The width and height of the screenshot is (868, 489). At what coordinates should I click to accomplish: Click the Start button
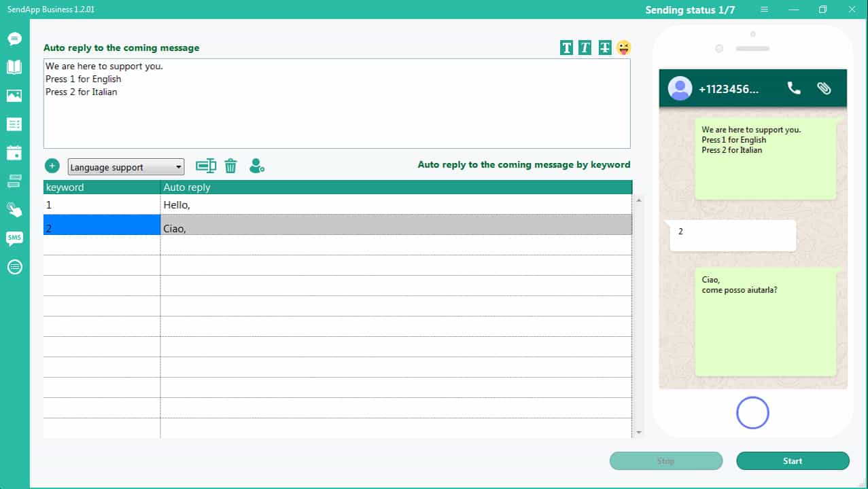pos(793,460)
